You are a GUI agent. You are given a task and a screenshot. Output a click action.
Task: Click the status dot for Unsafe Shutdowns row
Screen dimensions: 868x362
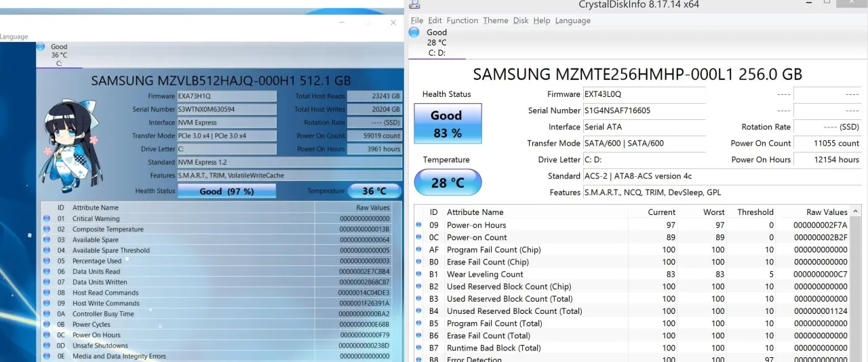(x=47, y=345)
